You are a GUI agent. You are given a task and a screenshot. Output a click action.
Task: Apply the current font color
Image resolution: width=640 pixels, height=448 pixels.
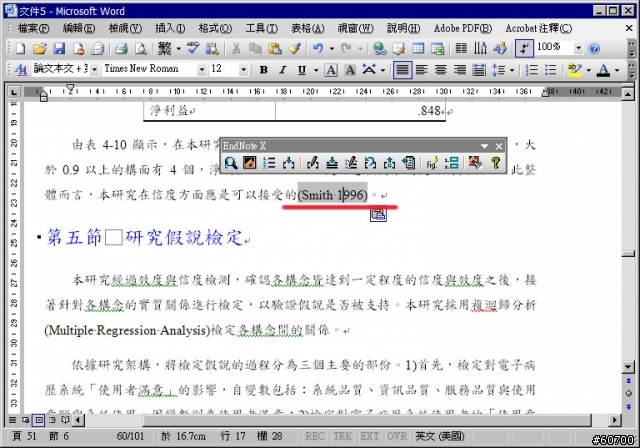(603, 70)
